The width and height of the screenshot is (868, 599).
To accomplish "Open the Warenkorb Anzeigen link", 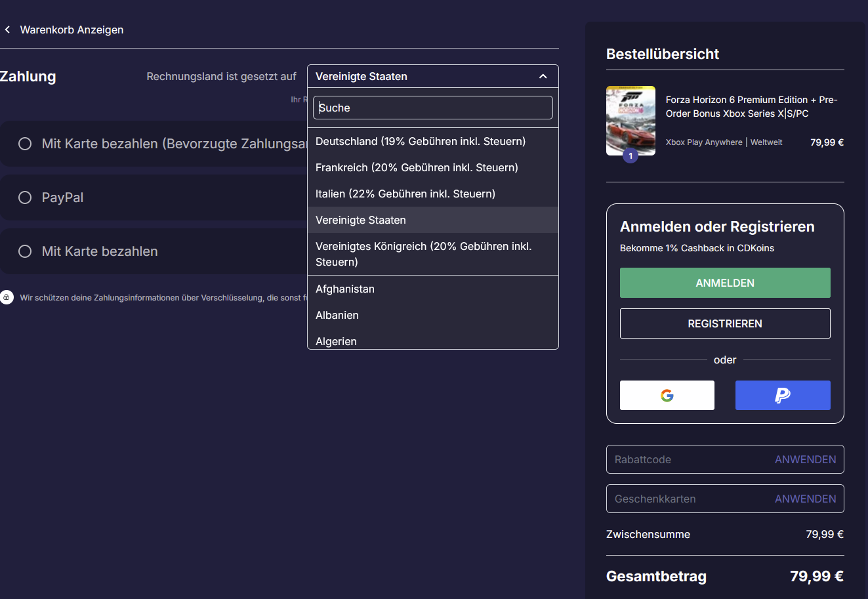I will pyautogui.click(x=72, y=30).
